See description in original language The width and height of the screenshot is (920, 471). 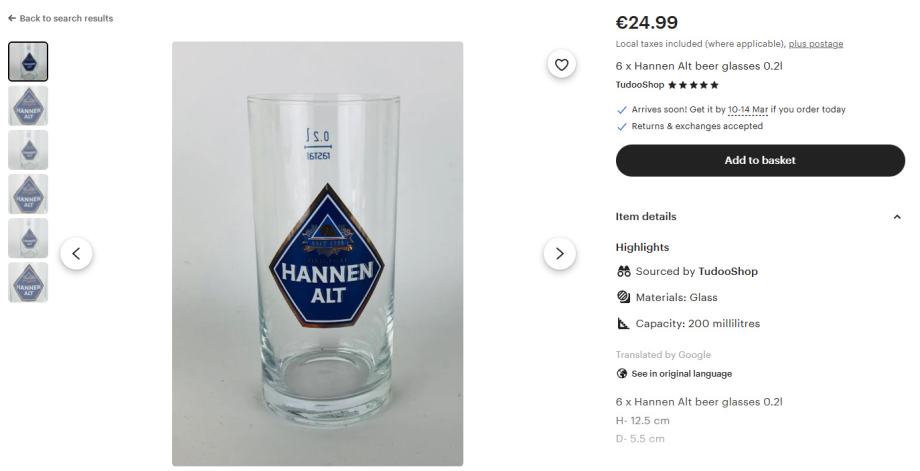681,374
